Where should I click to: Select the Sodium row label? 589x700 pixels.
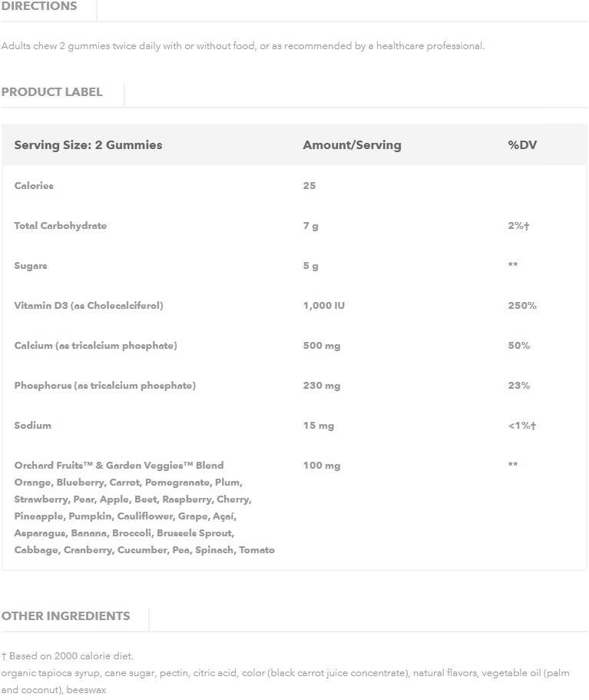32,426
